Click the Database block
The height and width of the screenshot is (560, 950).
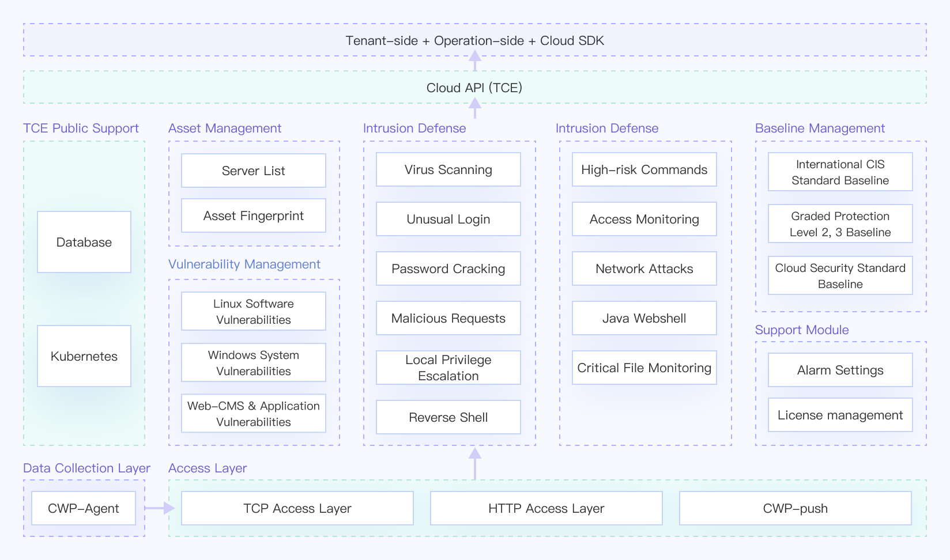[84, 242]
